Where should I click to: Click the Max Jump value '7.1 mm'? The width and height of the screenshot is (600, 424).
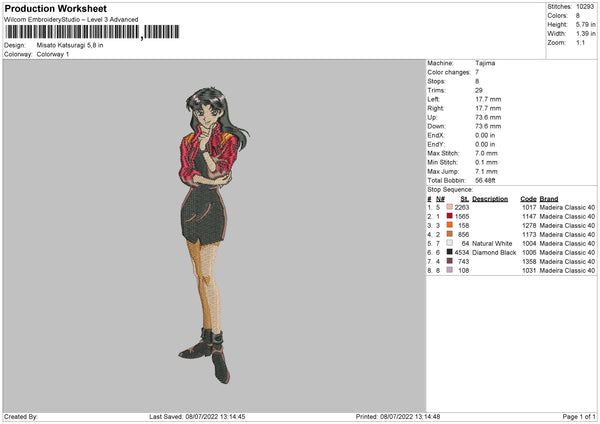(x=486, y=171)
